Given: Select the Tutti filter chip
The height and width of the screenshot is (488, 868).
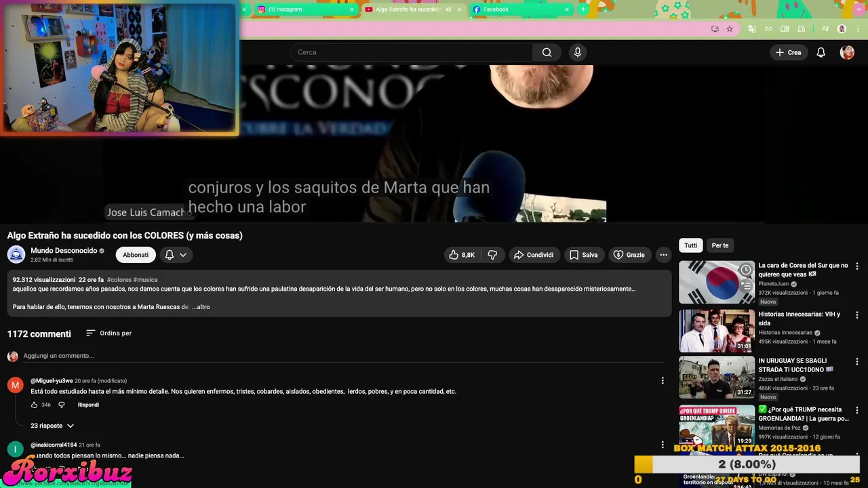Looking at the screenshot, I should (x=690, y=245).
